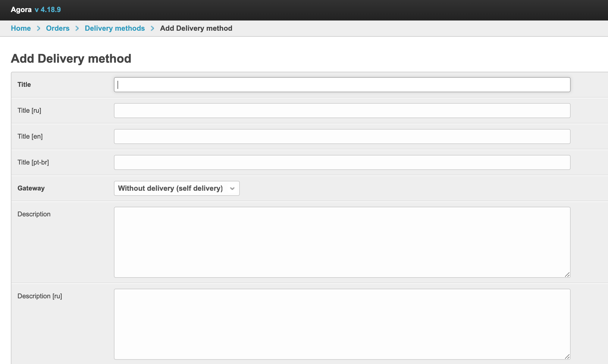Click the Description [ru] resize handle
Image resolution: width=608 pixels, height=364 pixels.
coord(567,356)
